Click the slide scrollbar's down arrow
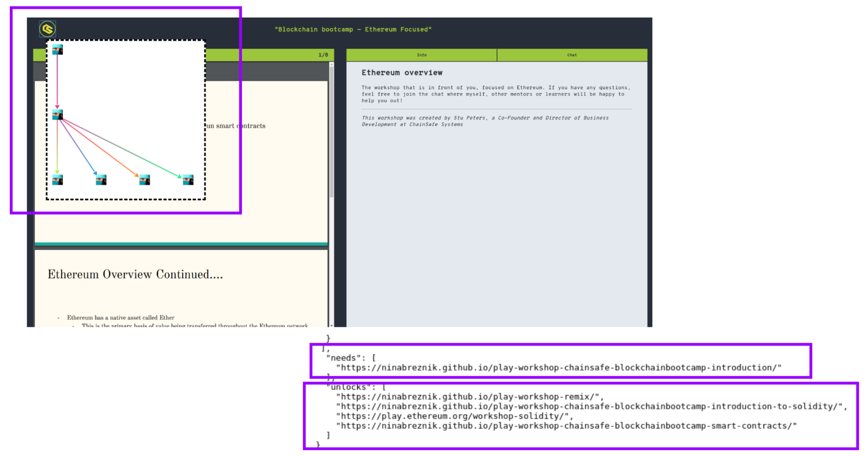The height and width of the screenshot is (457, 868). [332, 325]
